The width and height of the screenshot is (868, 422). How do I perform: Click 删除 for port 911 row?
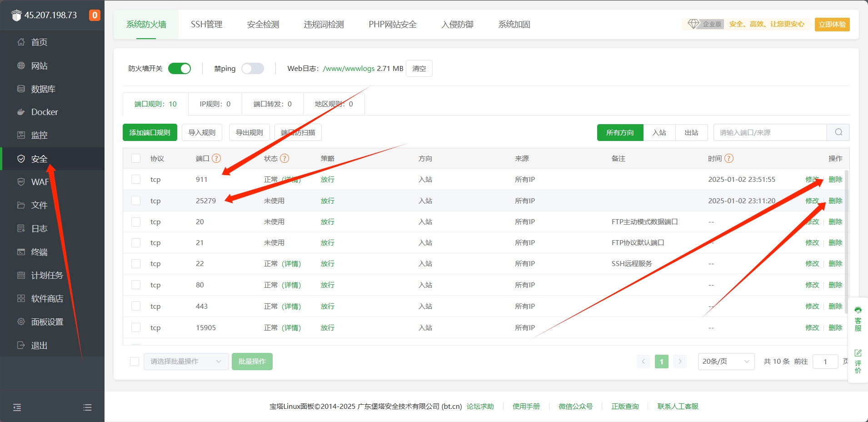coord(835,179)
